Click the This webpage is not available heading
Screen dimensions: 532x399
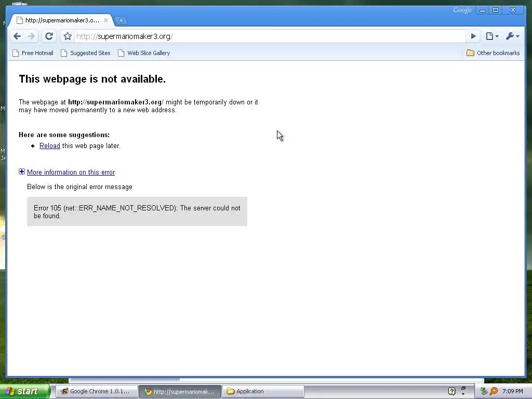92,79
